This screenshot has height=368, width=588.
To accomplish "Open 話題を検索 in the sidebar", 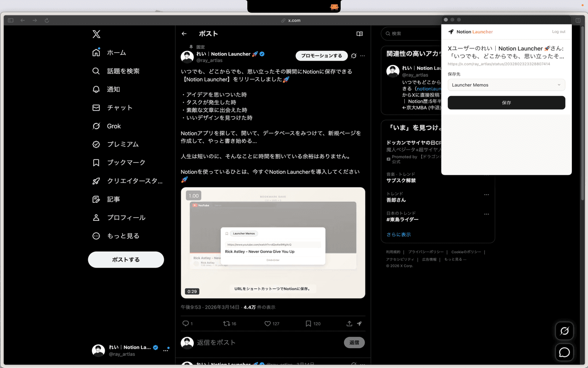I will (116, 71).
